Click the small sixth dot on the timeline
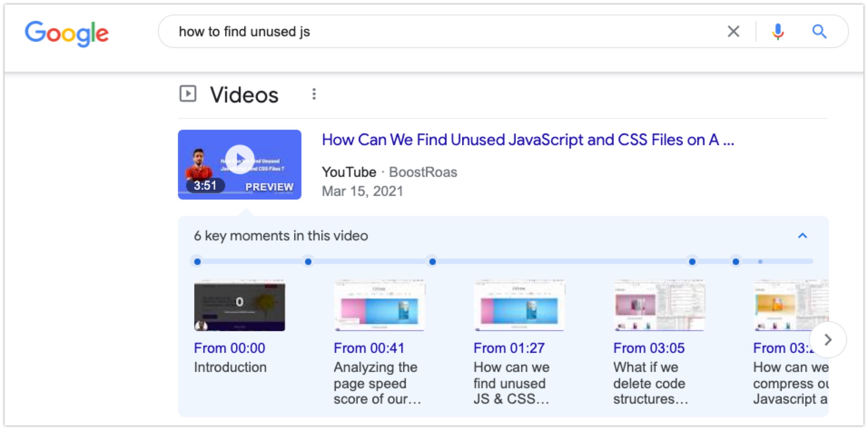This screenshot has width=868, height=430. [760, 262]
